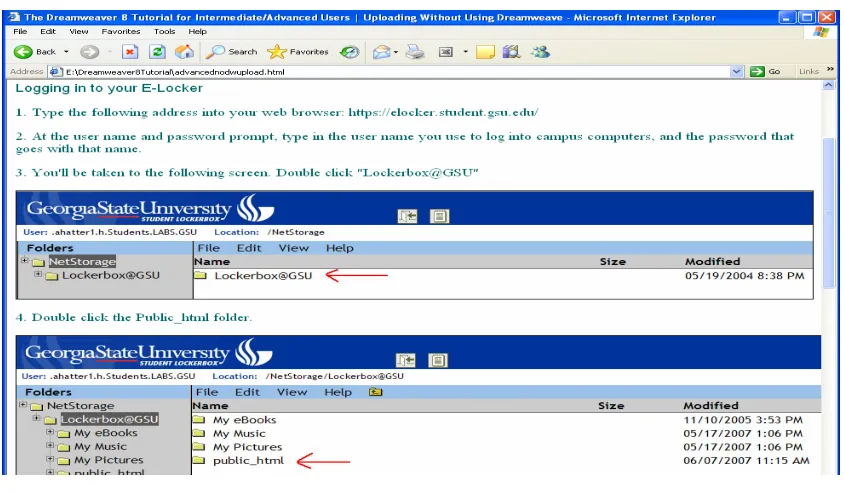844x492 pixels.
Task: Click the Research books icon
Action: pos(511,52)
